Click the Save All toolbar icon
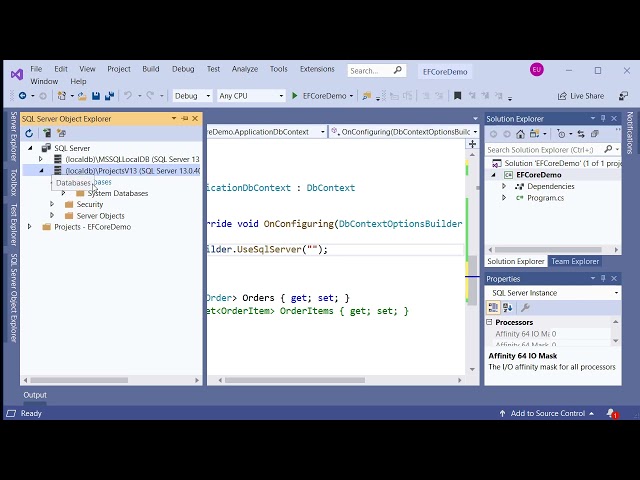 coord(109,96)
